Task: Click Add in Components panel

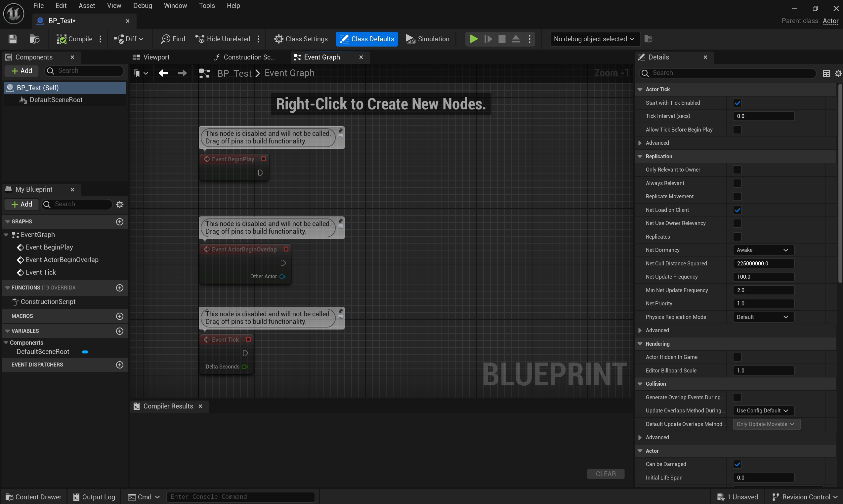Action: click(x=22, y=71)
